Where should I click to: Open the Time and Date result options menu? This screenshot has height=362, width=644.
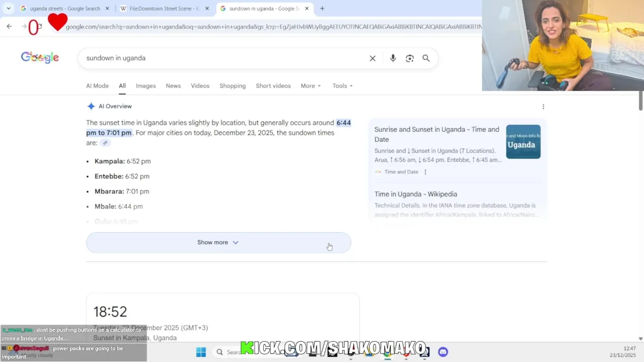[425, 172]
